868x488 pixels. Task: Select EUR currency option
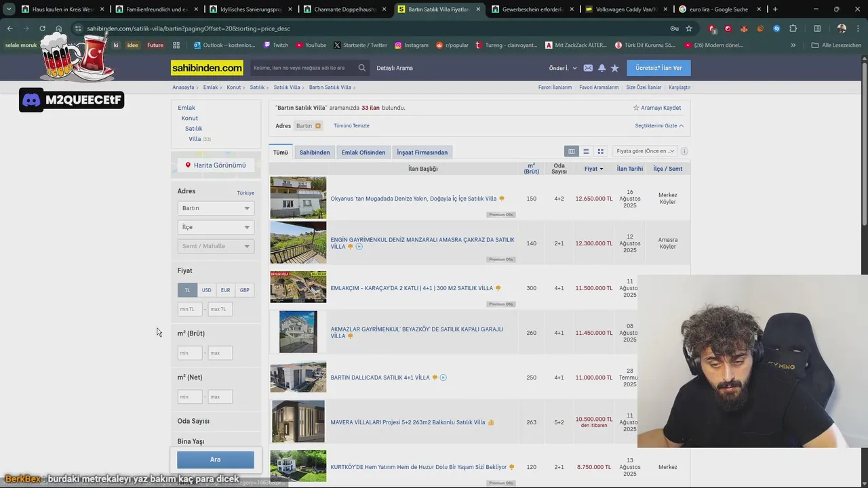(225, 290)
